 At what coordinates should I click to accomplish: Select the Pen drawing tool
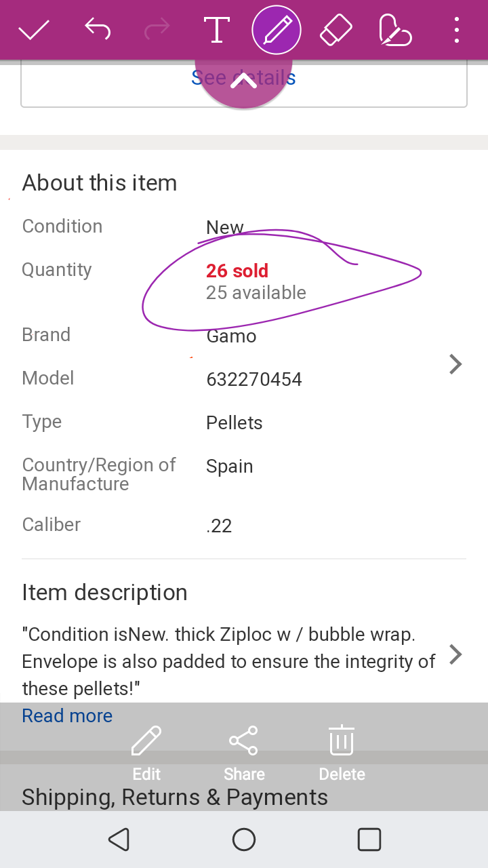(x=276, y=31)
